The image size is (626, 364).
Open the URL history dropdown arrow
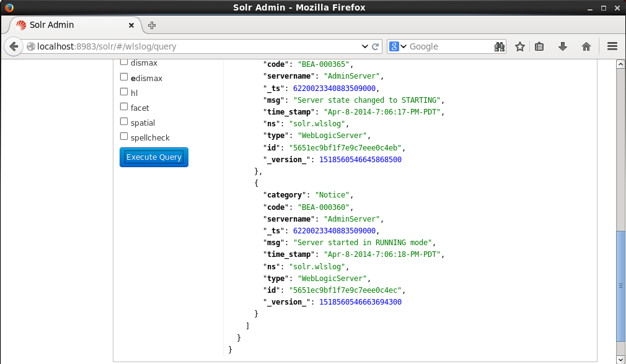point(364,46)
